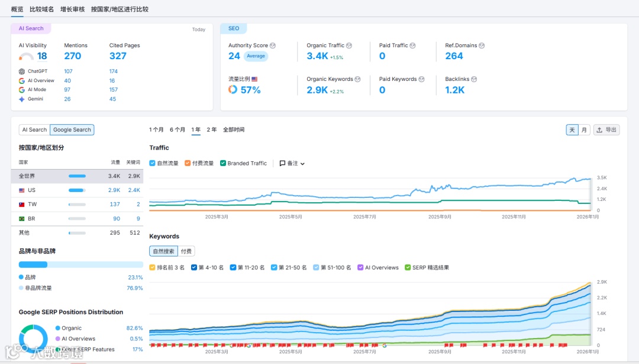Uncheck the 自然流量 traffic checkbox
Image resolution: width=639 pixels, height=364 pixels.
click(x=152, y=163)
